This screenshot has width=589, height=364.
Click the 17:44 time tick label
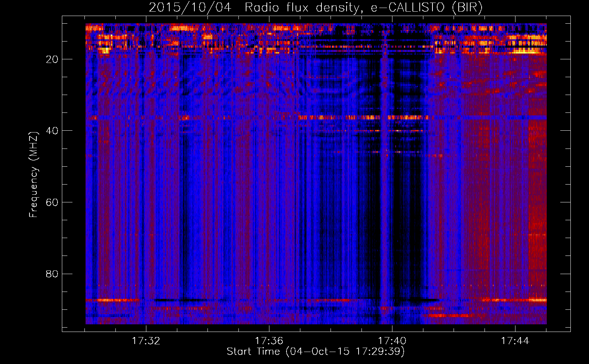(x=515, y=341)
